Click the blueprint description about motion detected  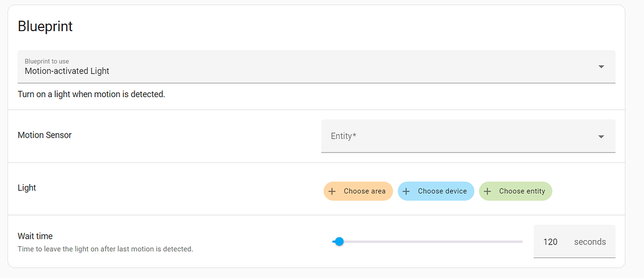(x=91, y=95)
